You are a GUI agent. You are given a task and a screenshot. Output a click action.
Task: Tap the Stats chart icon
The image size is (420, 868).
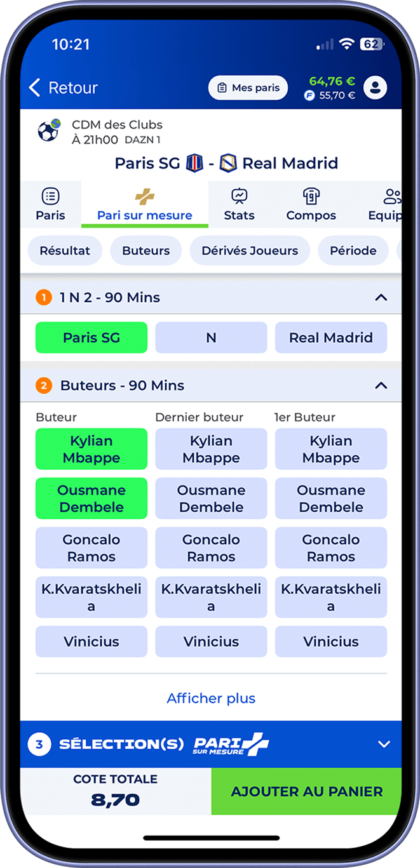click(239, 196)
